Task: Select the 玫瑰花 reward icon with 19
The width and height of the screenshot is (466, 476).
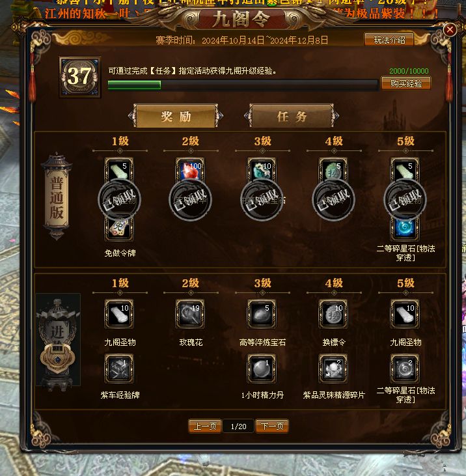Action: pyautogui.click(x=190, y=314)
